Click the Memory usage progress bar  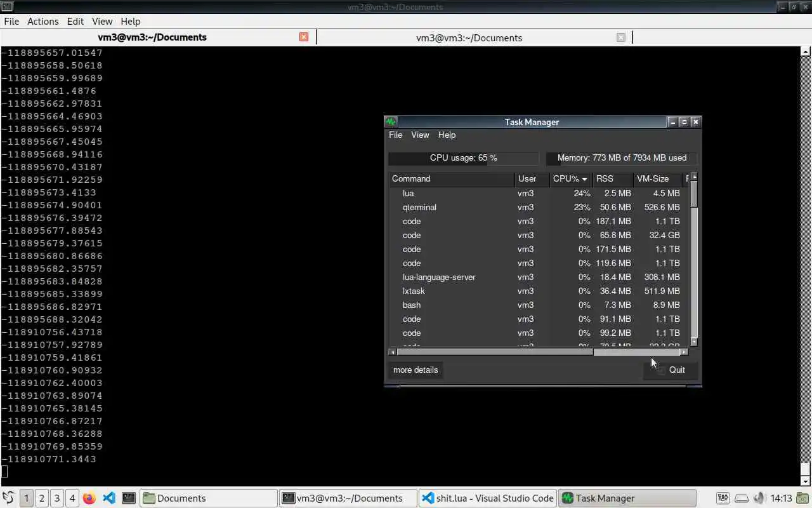622,157
